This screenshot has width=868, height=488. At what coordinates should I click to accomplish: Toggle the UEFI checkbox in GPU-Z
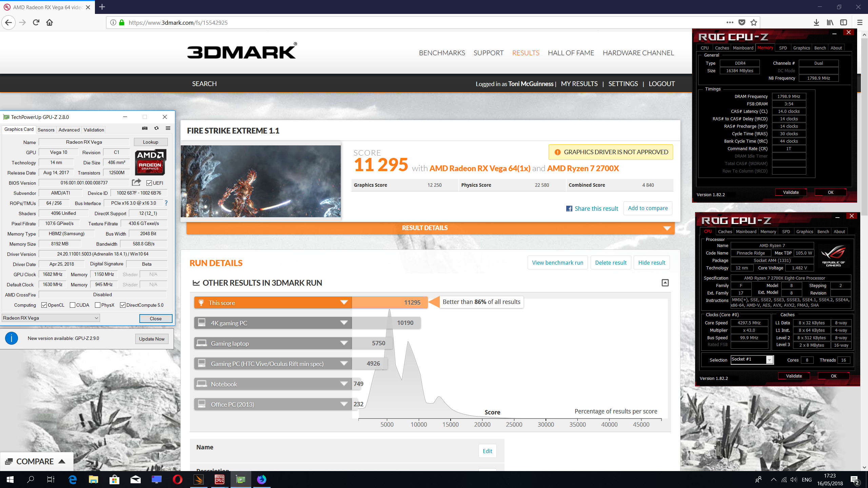tap(149, 183)
